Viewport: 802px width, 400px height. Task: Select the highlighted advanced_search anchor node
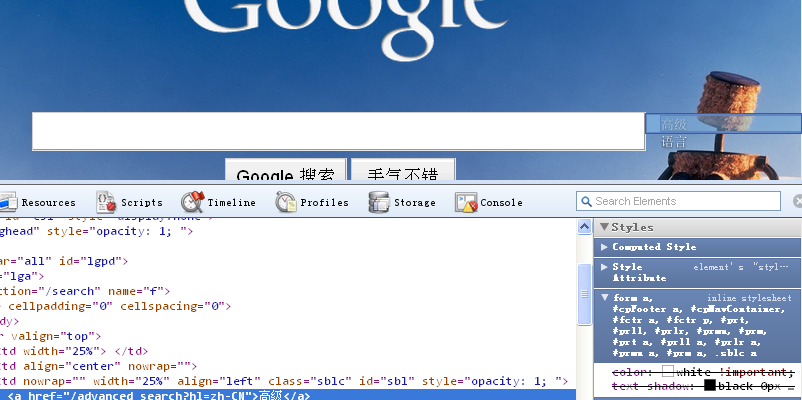point(160,395)
